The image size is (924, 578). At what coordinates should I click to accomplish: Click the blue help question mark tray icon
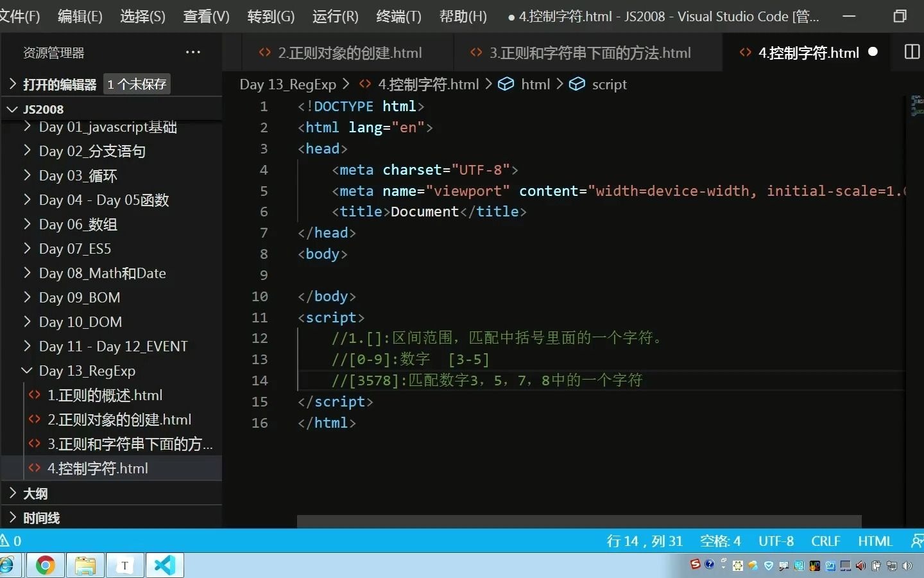[710, 565]
